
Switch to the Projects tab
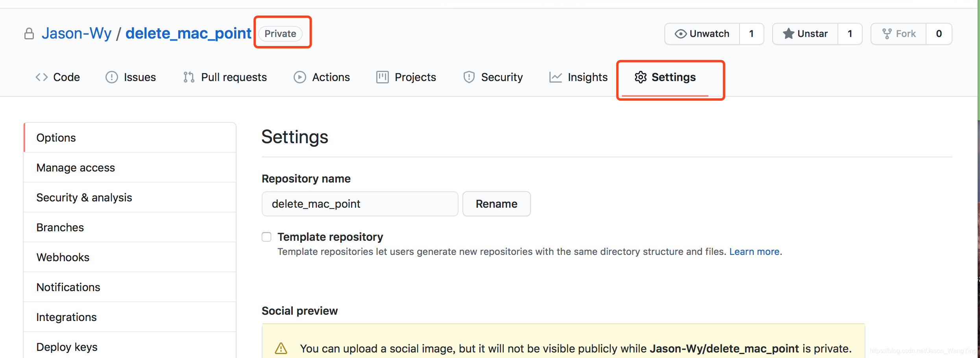pos(406,77)
